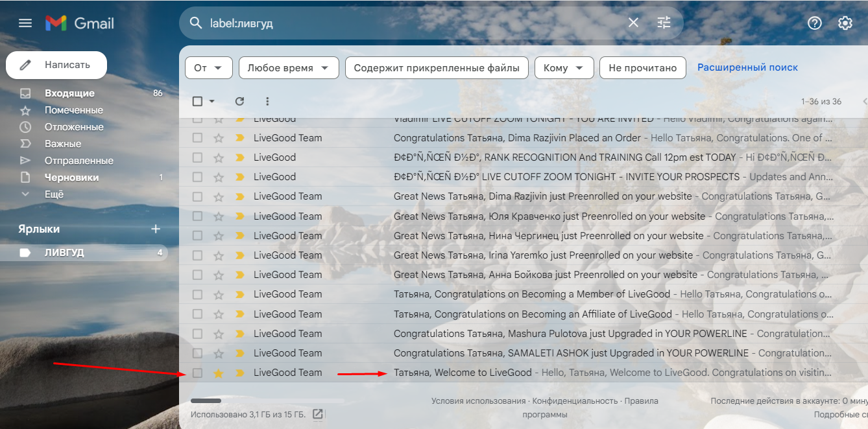Click the Refresh icon in toolbar
Screen dimensions: 868x429
click(x=239, y=101)
